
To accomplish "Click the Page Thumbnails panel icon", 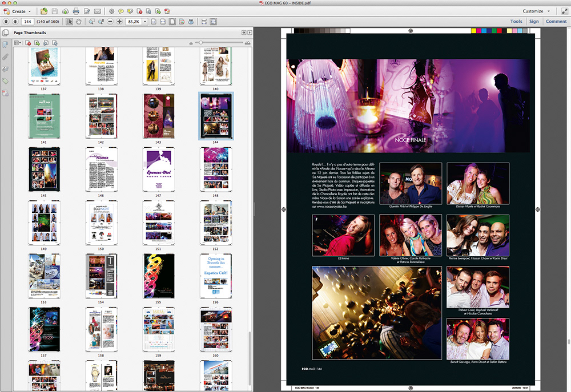I will [6, 33].
